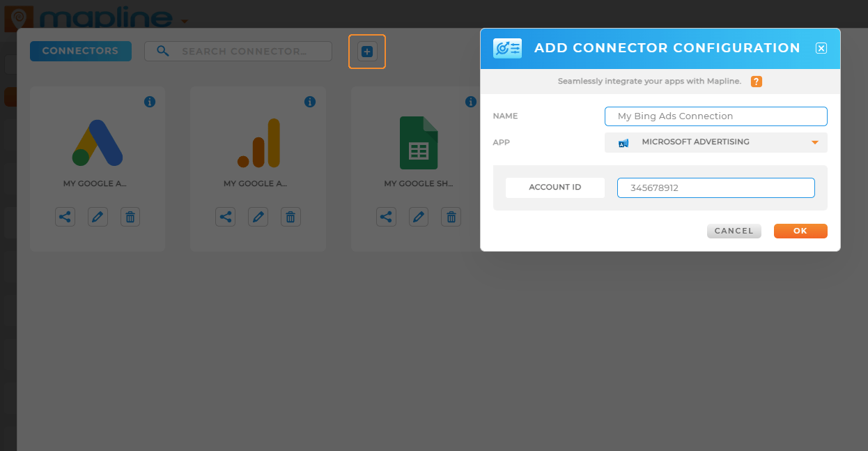Delete the Google Analytics connector
The image size is (868, 451).
291,217
